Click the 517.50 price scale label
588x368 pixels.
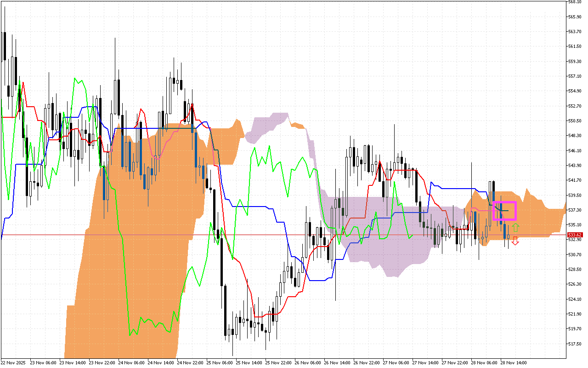coord(575,344)
